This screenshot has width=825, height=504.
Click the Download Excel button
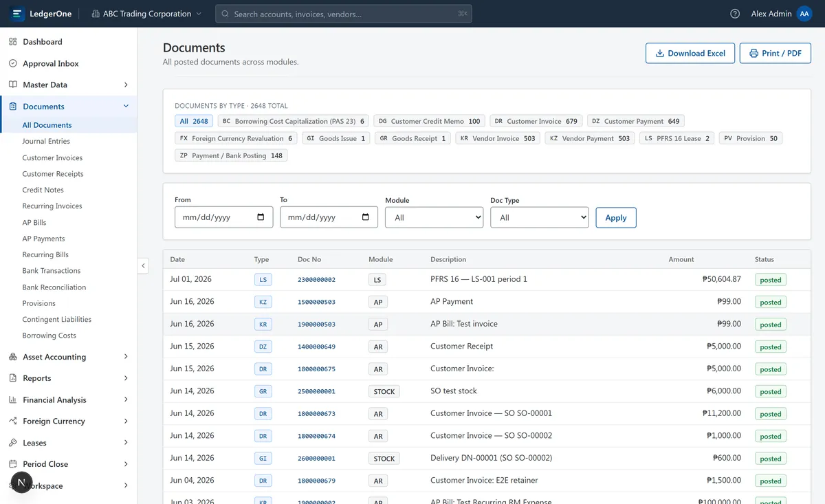[690, 53]
